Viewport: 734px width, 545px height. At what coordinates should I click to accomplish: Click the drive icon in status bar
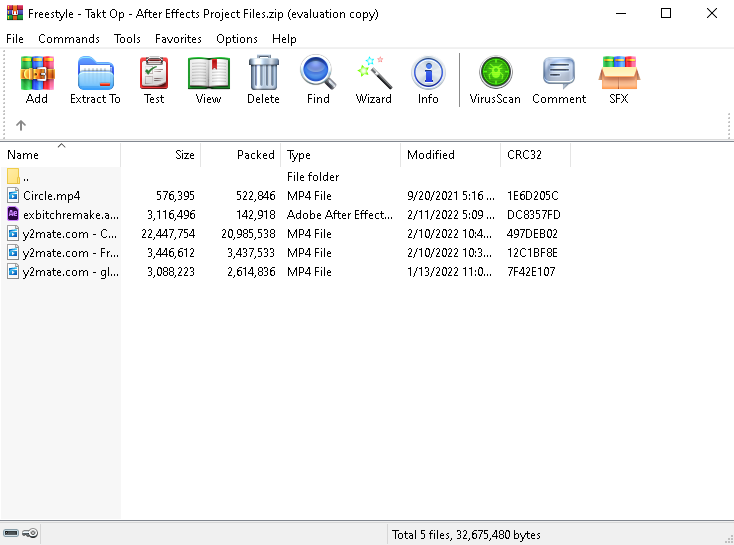click(10, 533)
